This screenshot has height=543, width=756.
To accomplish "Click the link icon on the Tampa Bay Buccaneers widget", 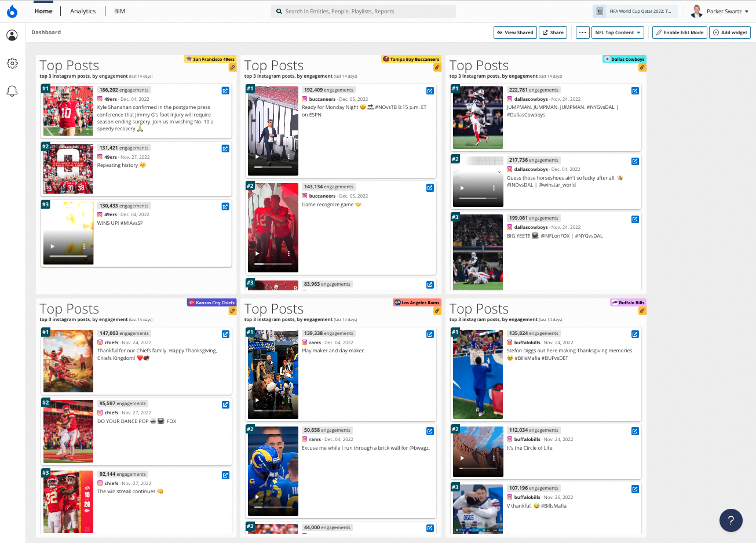I will [437, 68].
